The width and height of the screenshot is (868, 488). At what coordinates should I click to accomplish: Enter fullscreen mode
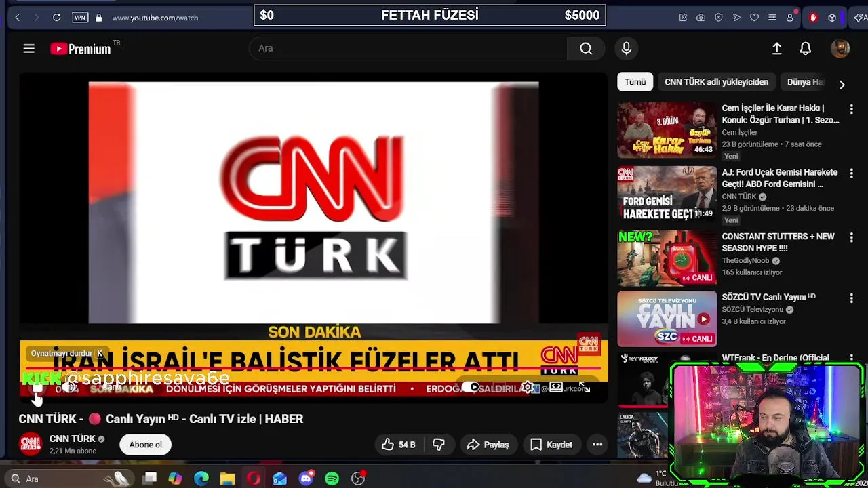pos(584,388)
